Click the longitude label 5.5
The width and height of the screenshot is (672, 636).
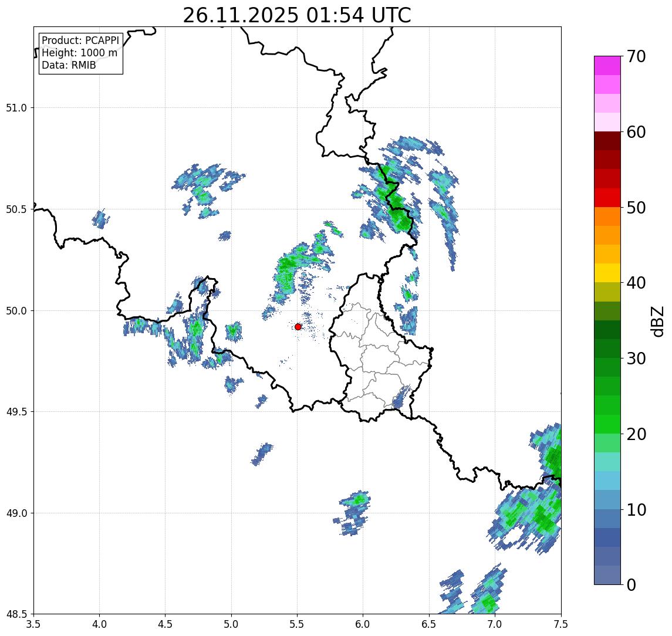pos(298,624)
